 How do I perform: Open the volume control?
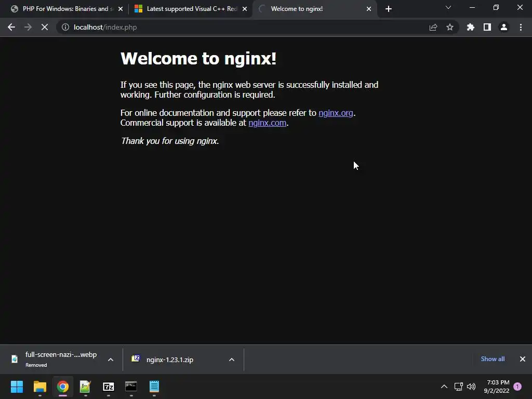coord(471,387)
